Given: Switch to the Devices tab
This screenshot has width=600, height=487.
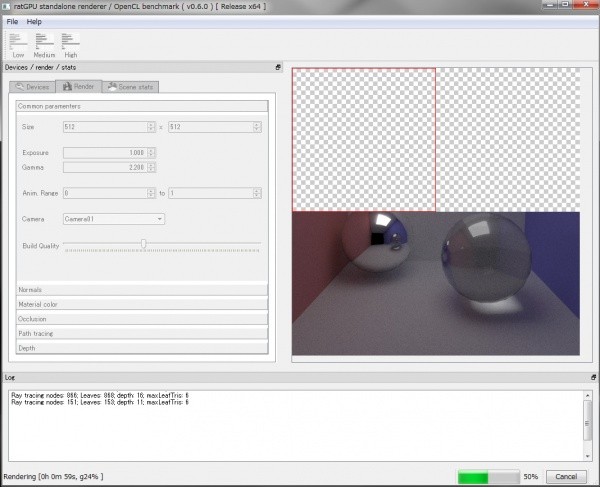Looking at the screenshot, I should (x=33, y=87).
